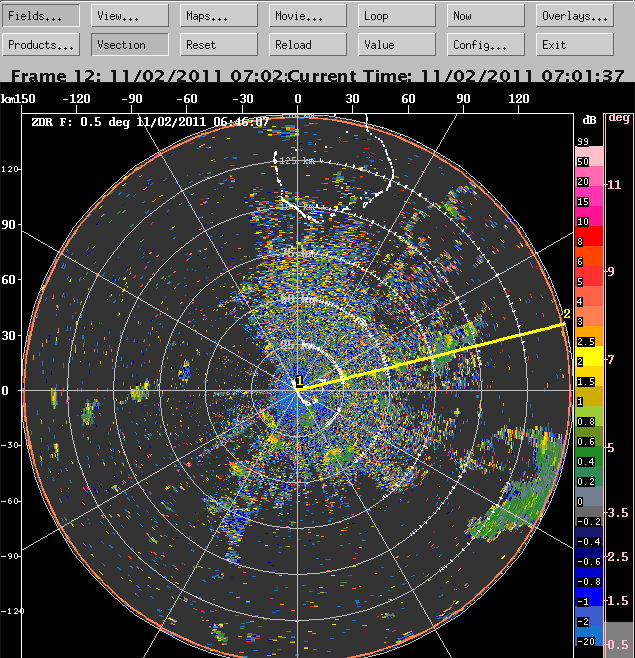The height and width of the screenshot is (658, 635).
Task: Open the Maps... dialog
Action: pos(219,16)
